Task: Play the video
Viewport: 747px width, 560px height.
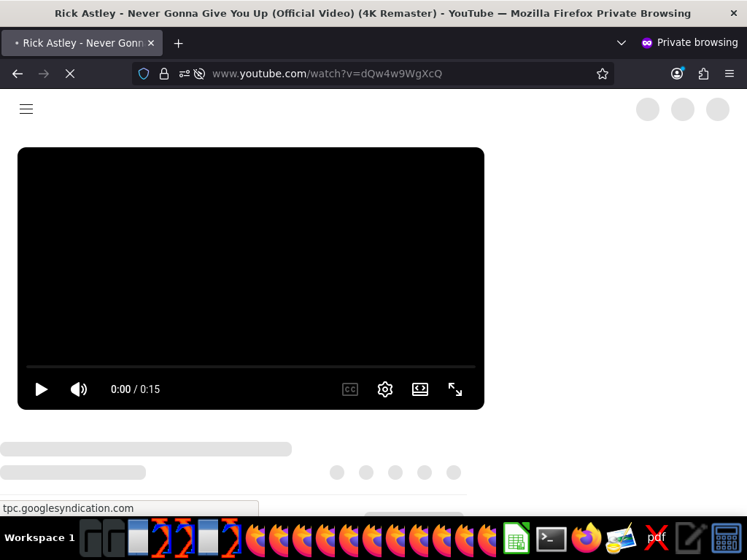Action: click(x=42, y=389)
